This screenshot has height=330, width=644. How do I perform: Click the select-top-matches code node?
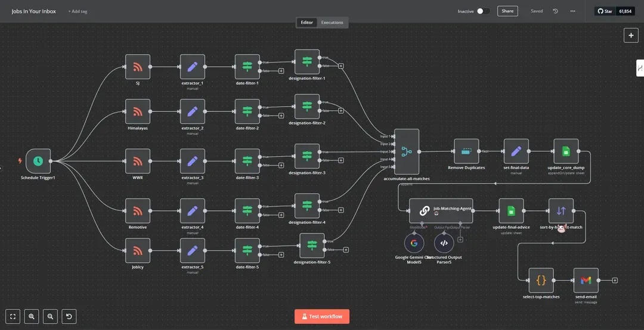(x=541, y=280)
